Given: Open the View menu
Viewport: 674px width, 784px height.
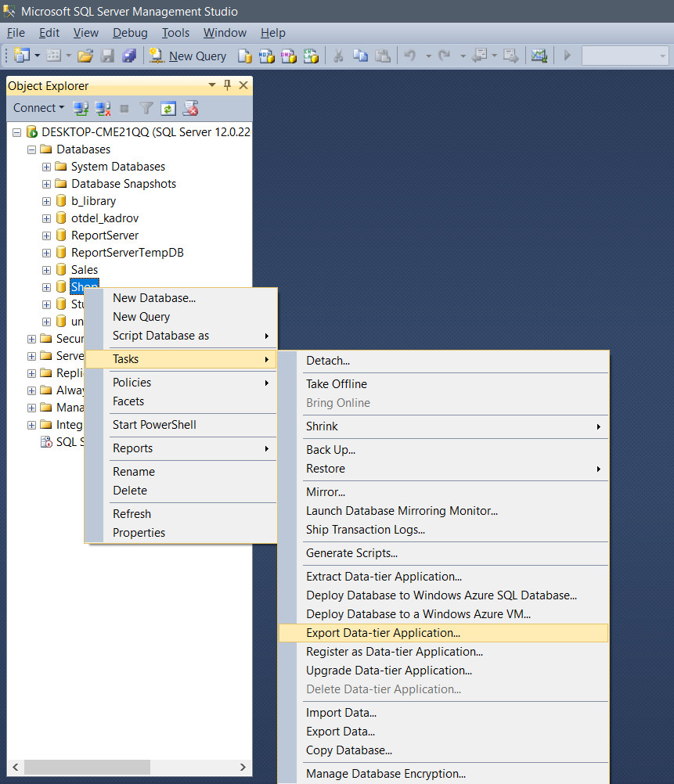Looking at the screenshot, I should pyautogui.click(x=86, y=33).
